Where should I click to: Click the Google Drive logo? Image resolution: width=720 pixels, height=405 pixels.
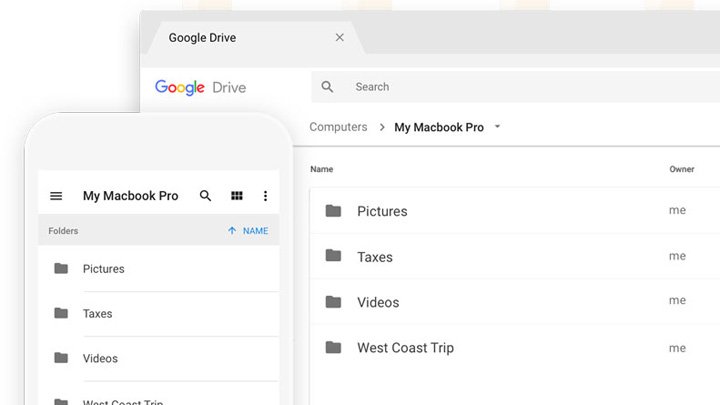point(200,87)
